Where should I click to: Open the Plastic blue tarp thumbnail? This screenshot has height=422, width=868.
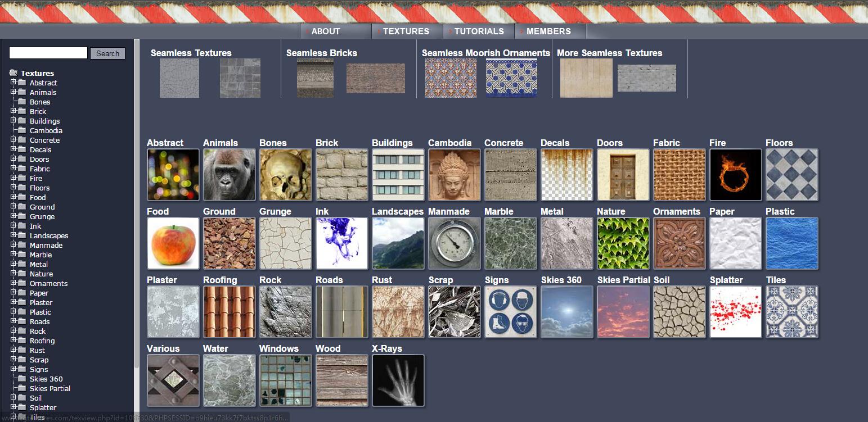[x=792, y=243]
